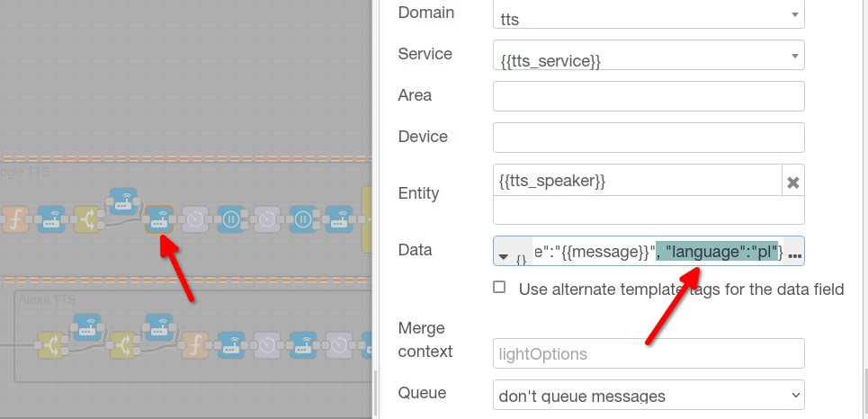Select the function node in Google TTS group

pos(15,219)
